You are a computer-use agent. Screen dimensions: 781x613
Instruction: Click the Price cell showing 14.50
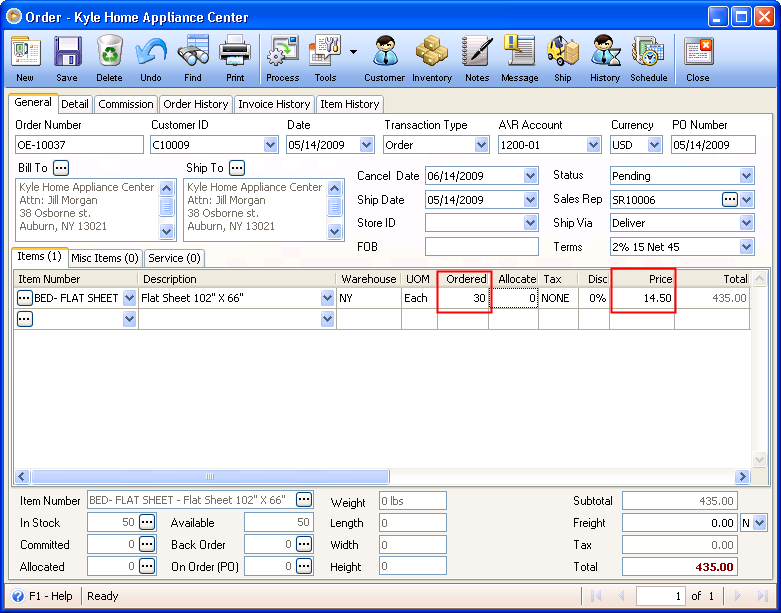click(643, 298)
